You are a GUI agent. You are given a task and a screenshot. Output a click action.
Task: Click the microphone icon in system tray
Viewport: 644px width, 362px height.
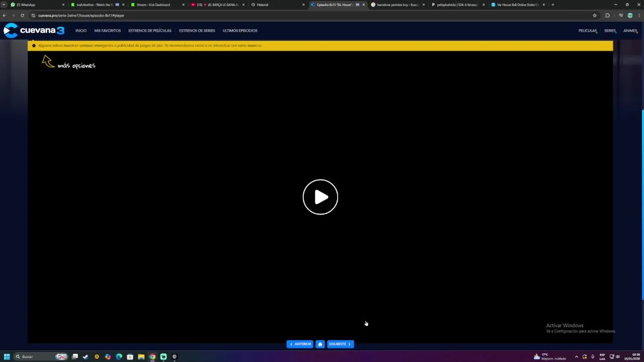[x=593, y=356]
